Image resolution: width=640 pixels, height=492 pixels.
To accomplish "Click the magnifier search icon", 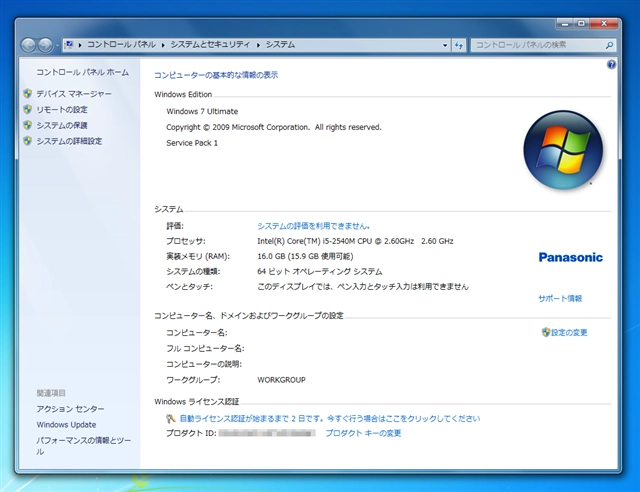I will (609, 45).
